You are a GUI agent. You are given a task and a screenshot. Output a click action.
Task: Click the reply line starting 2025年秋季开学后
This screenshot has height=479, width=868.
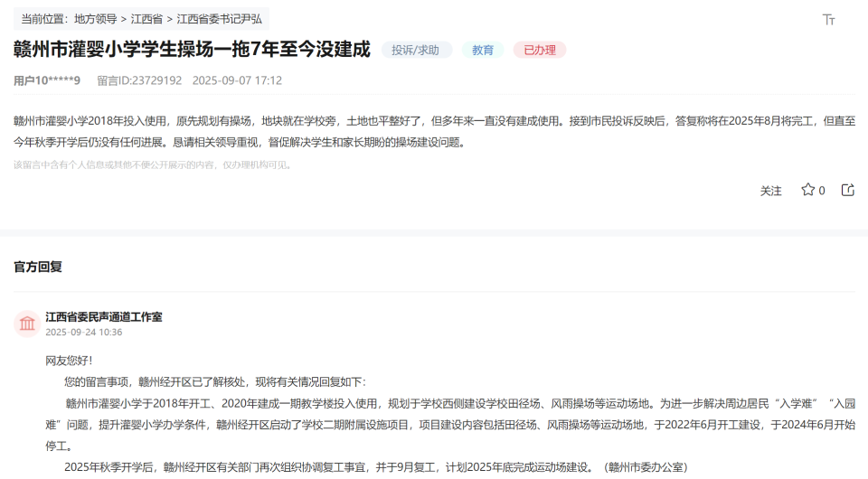coord(376,467)
